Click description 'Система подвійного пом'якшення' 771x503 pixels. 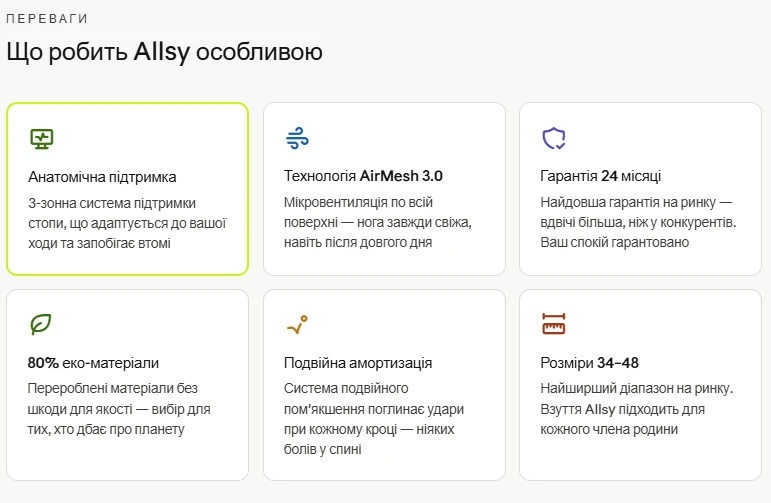[374, 418]
